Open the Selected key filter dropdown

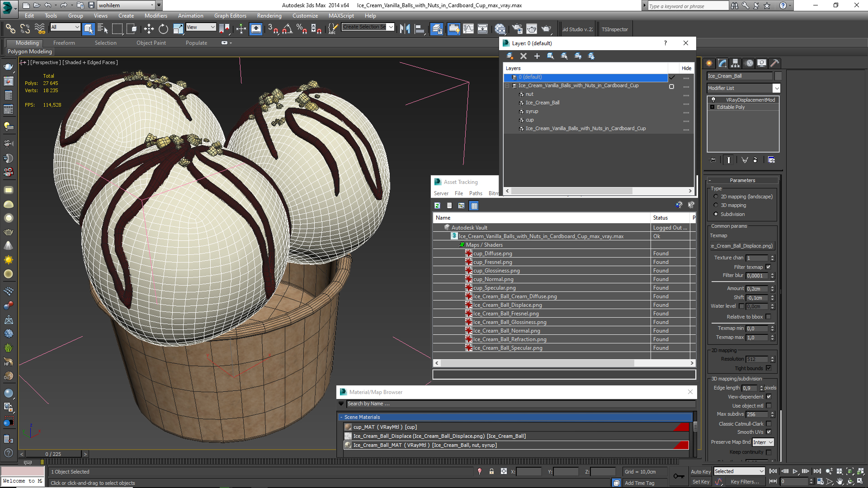[x=739, y=471]
